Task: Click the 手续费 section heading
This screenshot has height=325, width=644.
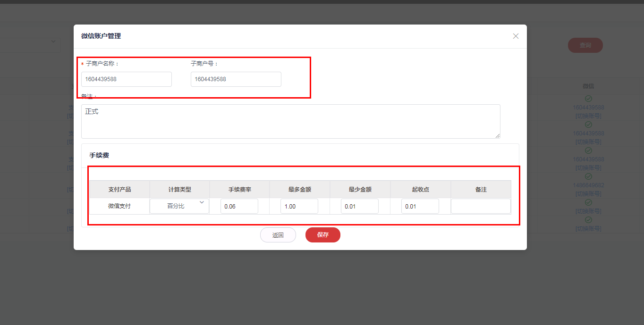Action: click(99, 155)
